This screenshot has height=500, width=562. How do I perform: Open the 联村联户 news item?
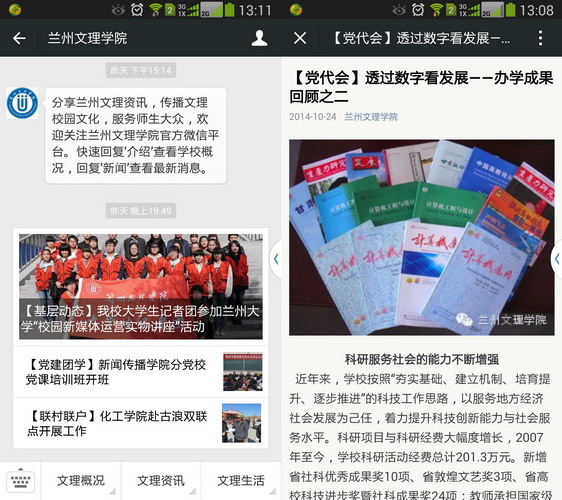tap(141, 423)
